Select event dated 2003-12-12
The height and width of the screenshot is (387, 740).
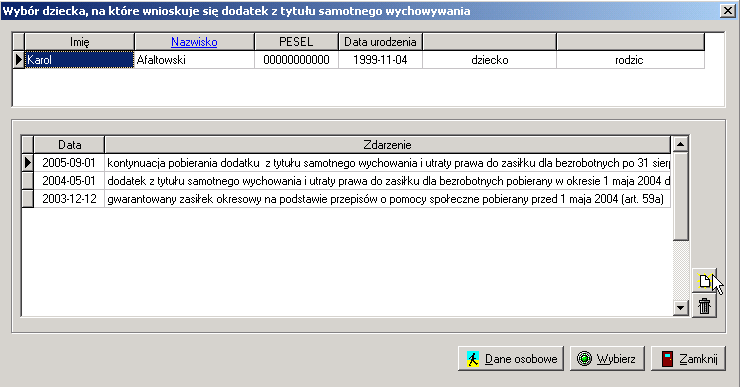(69, 199)
